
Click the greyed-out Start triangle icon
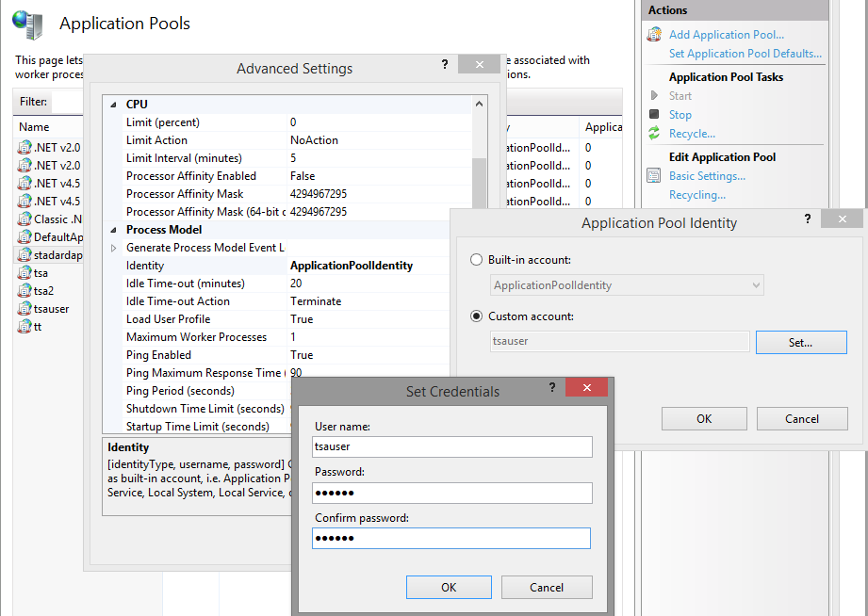(654, 95)
